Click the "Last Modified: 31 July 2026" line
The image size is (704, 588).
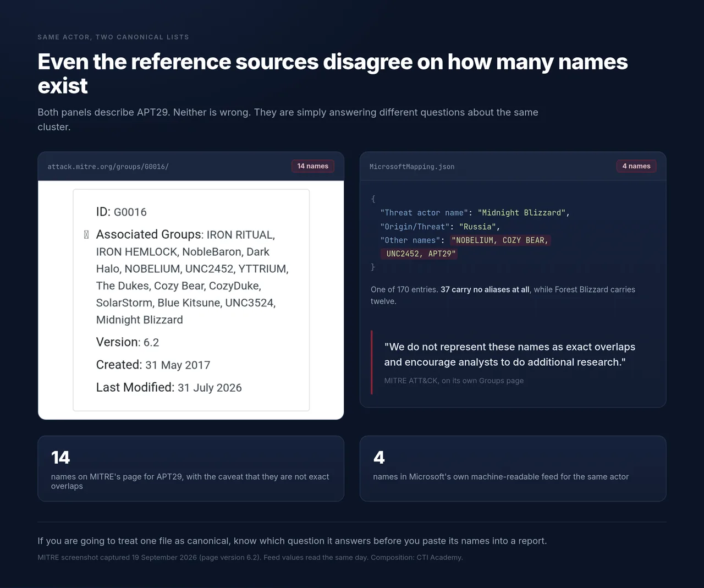[169, 387]
